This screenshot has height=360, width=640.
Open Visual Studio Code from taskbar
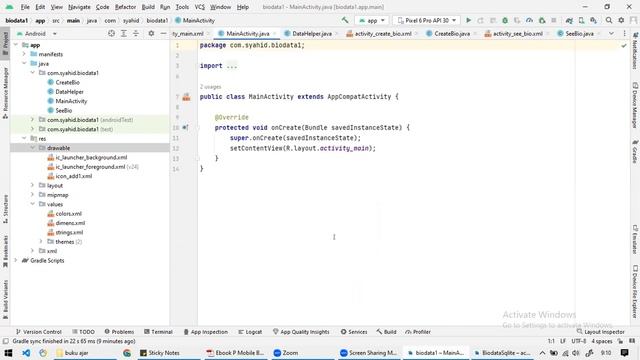[26, 353]
